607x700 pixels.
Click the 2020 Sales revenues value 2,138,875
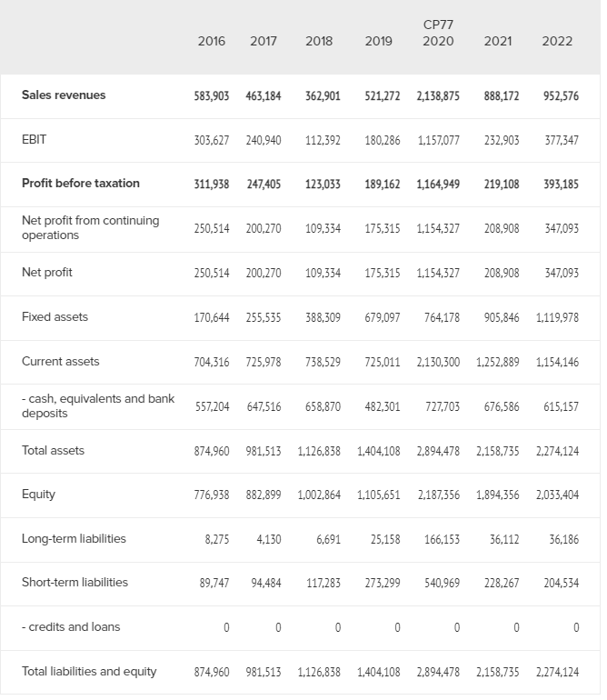[x=438, y=95]
